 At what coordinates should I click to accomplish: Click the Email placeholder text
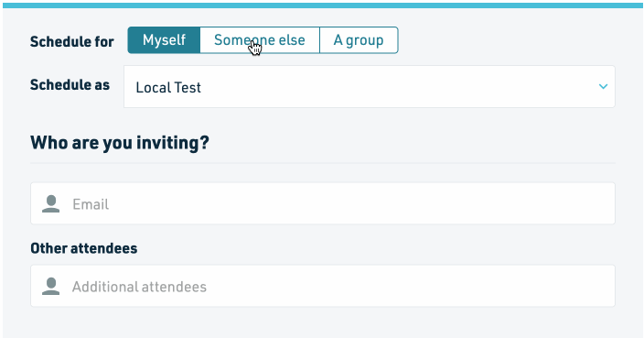point(91,204)
